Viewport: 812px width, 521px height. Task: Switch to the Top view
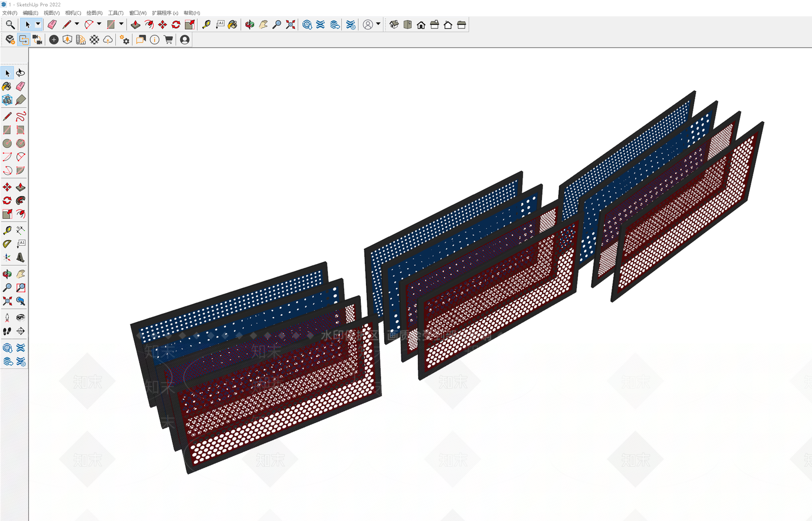pyautogui.click(x=408, y=24)
